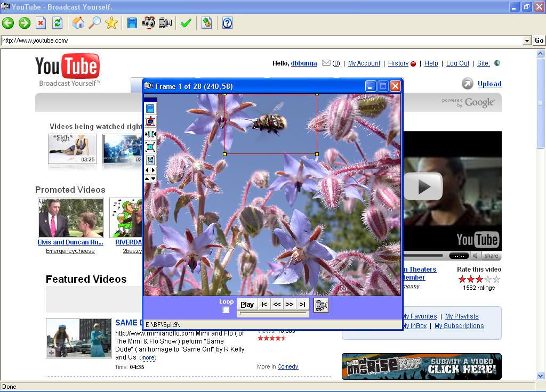
Task: Click the Play button in frame viewer
Action: click(x=247, y=304)
